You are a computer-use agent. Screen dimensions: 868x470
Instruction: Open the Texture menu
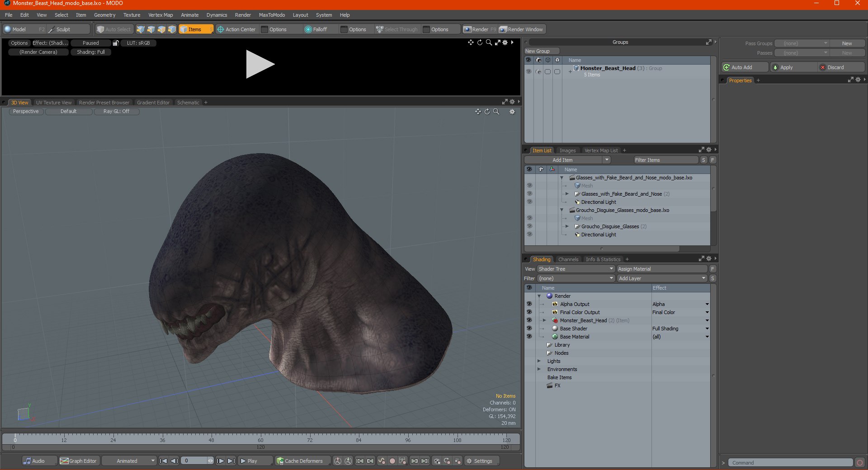(x=132, y=15)
